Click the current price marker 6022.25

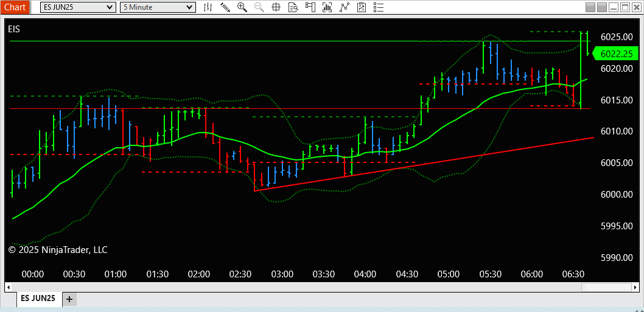[615, 54]
